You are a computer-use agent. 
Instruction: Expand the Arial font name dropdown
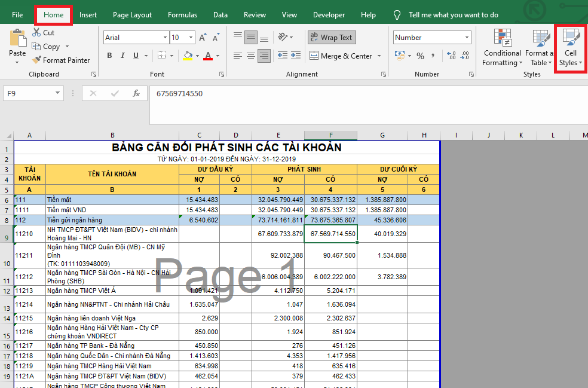click(x=164, y=38)
